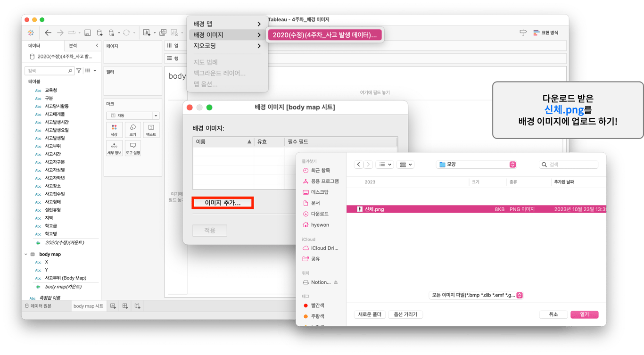
Task: Click the add new data source icon
Action: point(99,33)
